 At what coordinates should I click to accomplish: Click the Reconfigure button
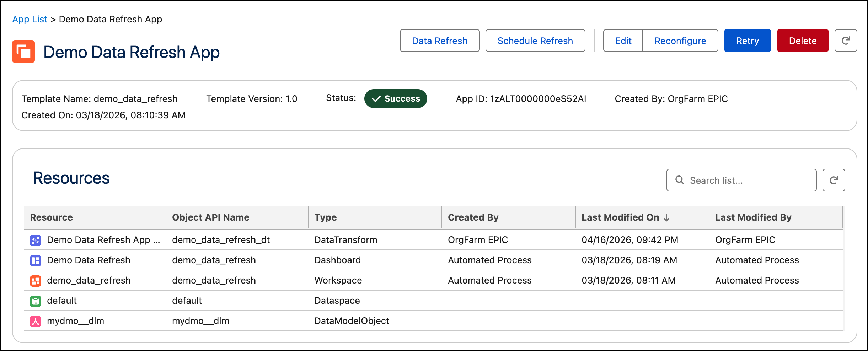tap(680, 40)
